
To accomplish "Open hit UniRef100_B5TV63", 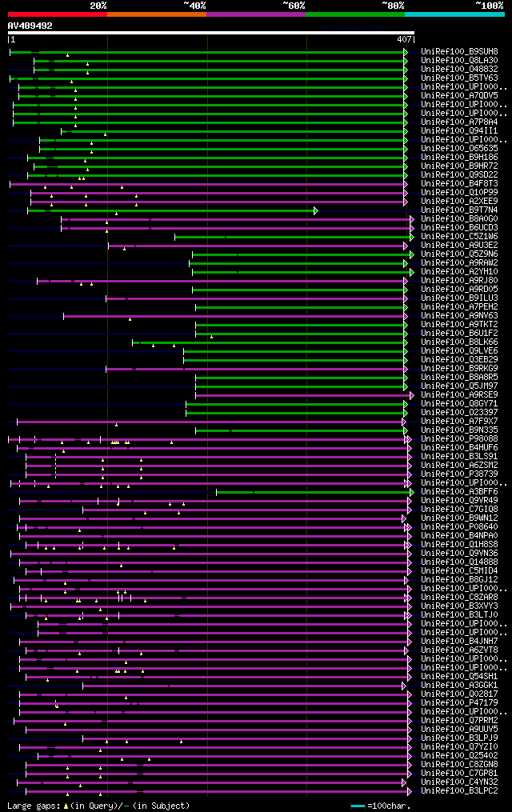I will point(459,78).
